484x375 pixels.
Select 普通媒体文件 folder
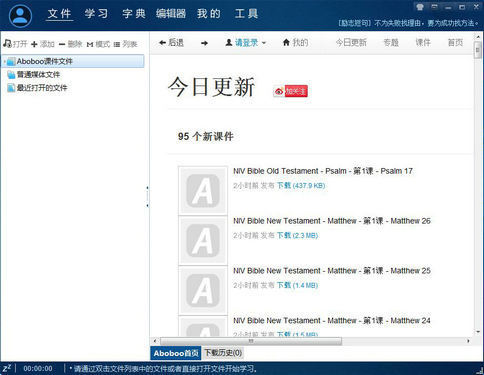pos(33,75)
